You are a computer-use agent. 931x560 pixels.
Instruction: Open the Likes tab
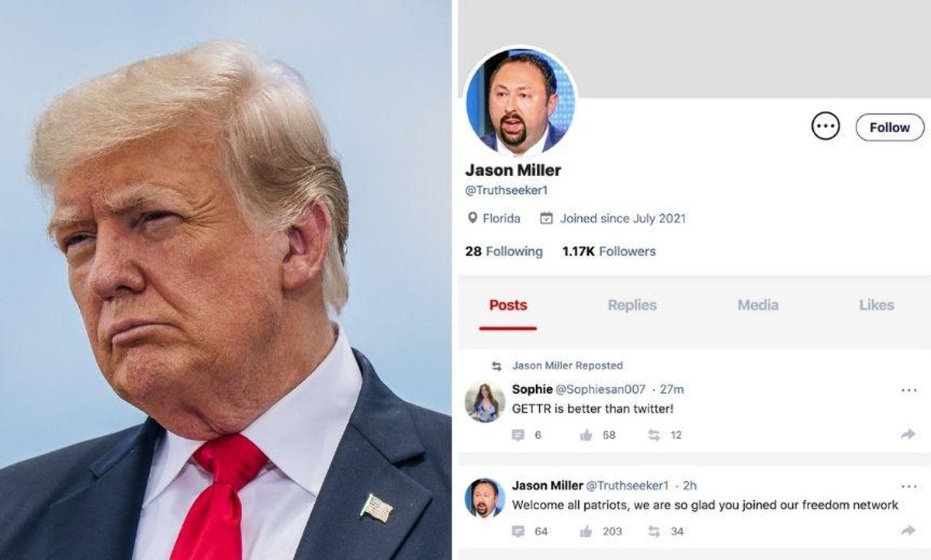(877, 305)
